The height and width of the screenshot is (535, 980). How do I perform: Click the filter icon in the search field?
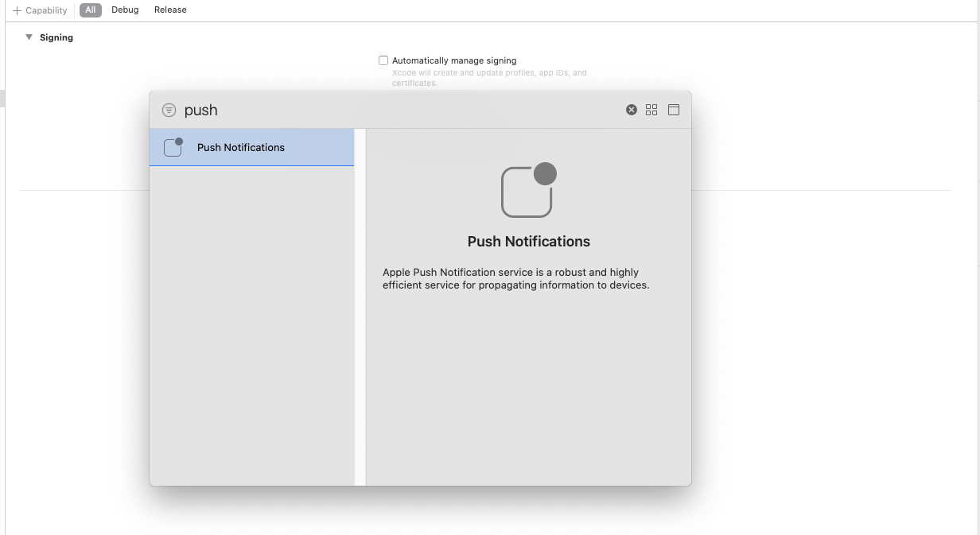coord(169,110)
